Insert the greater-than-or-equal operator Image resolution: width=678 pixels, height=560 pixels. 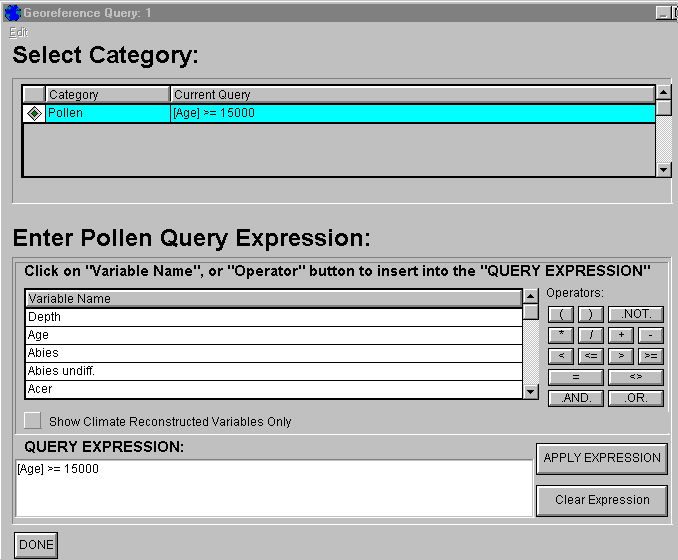click(x=651, y=356)
